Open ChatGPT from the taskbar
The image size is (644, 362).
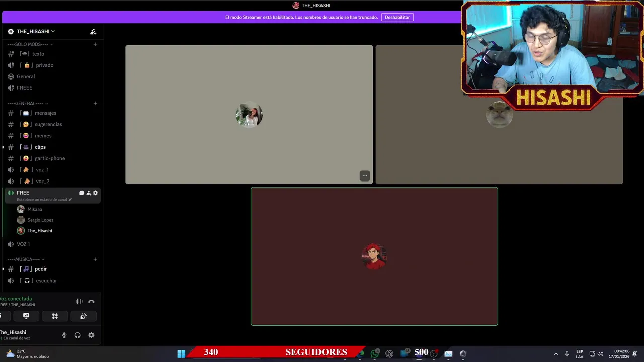389,353
